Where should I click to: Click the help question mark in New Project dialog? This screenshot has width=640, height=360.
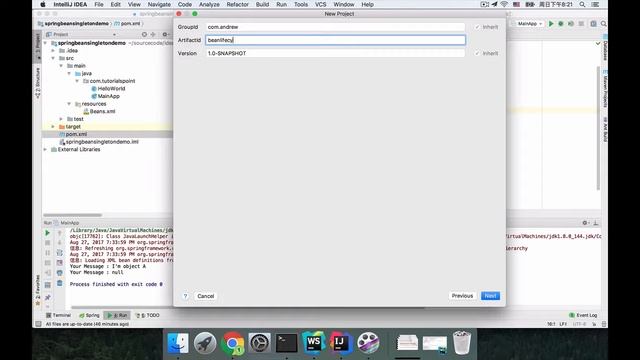pos(185,296)
